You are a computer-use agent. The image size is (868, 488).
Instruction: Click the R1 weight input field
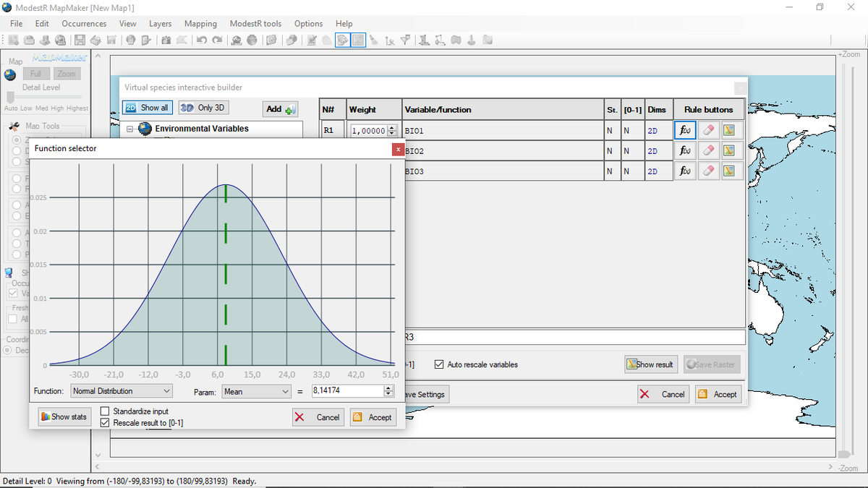[x=369, y=131]
